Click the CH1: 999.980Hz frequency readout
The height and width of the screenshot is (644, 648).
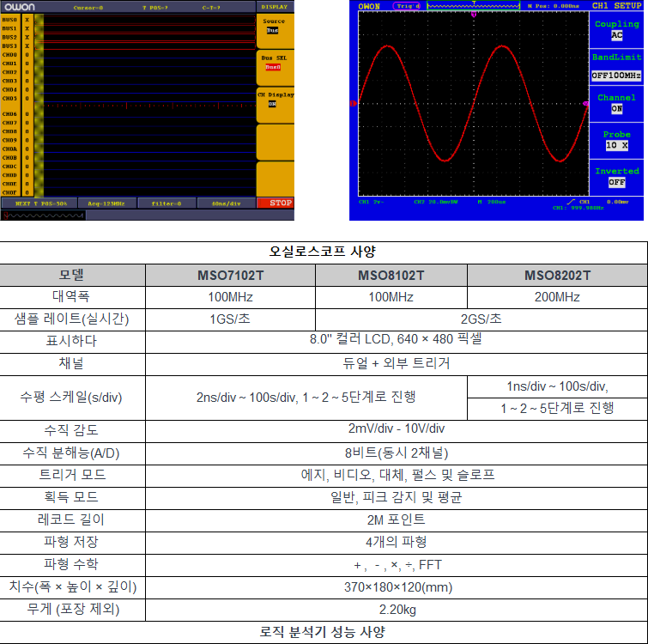578,208
